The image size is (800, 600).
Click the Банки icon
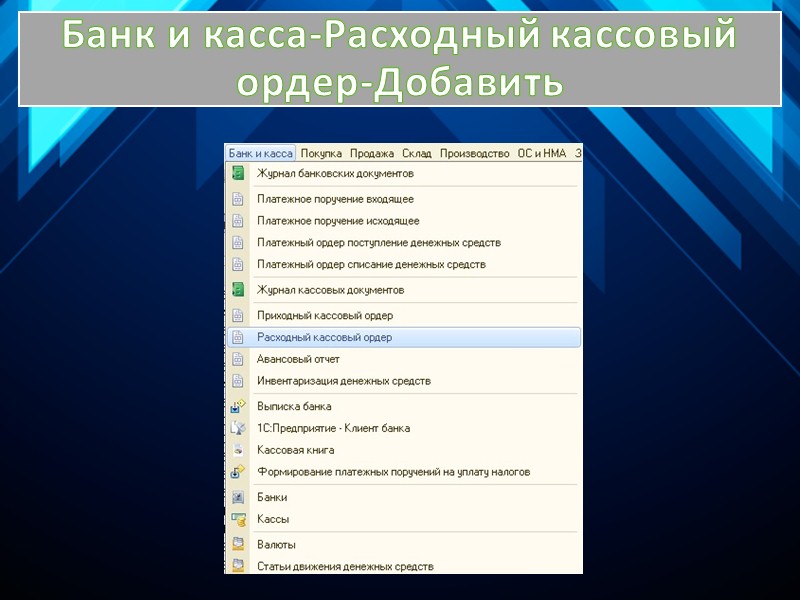238,497
